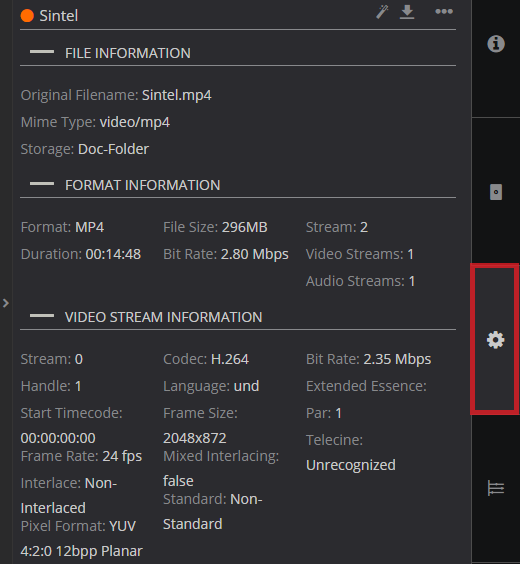Open the horizontal bars list icon in sidebar

tap(496, 488)
